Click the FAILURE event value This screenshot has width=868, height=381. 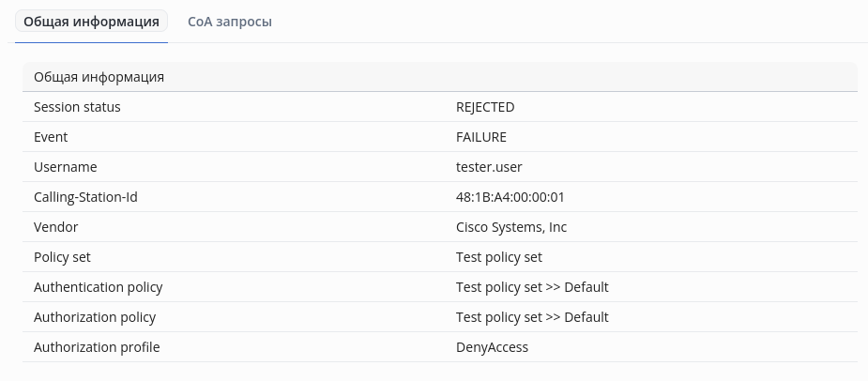[481, 137]
